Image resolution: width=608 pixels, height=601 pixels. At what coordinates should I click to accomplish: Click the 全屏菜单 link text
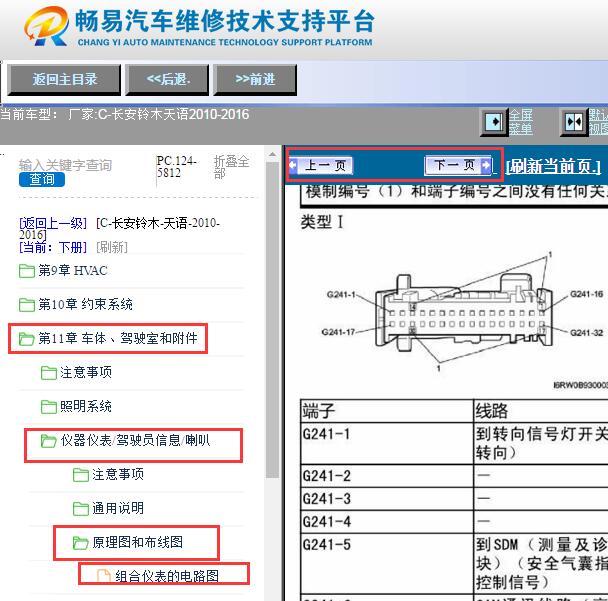coord(521,122)
